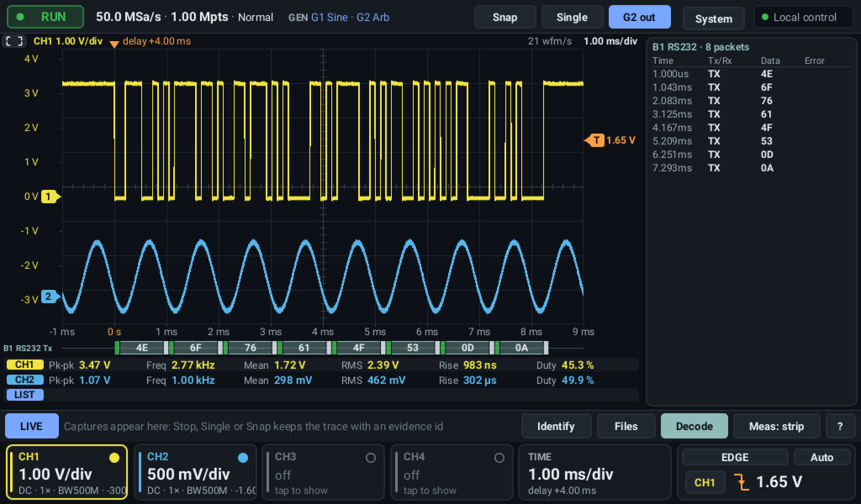Click the orange trigger delay marker triangle
Viewport: 861px width, 504px height.
(x=114, y=44)
